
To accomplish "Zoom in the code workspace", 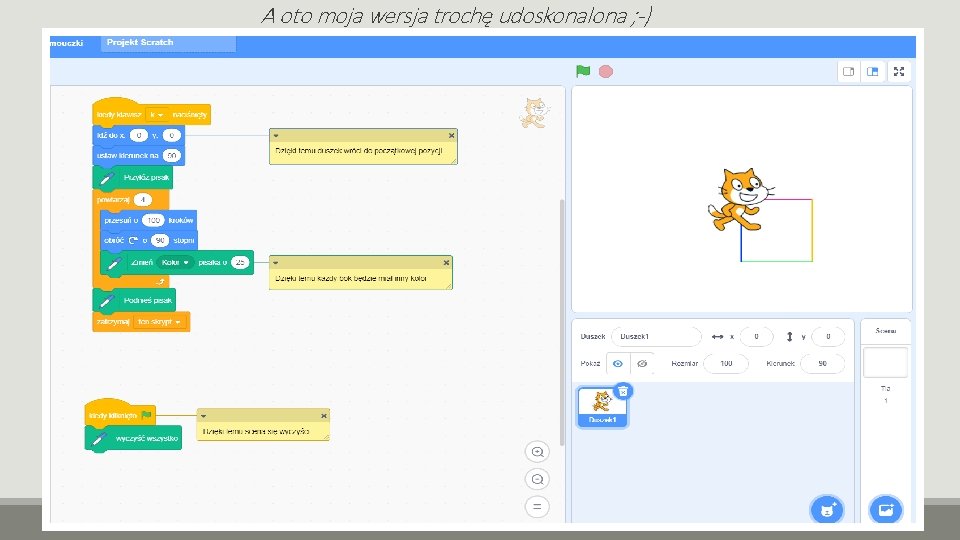I will pos(537,452).
